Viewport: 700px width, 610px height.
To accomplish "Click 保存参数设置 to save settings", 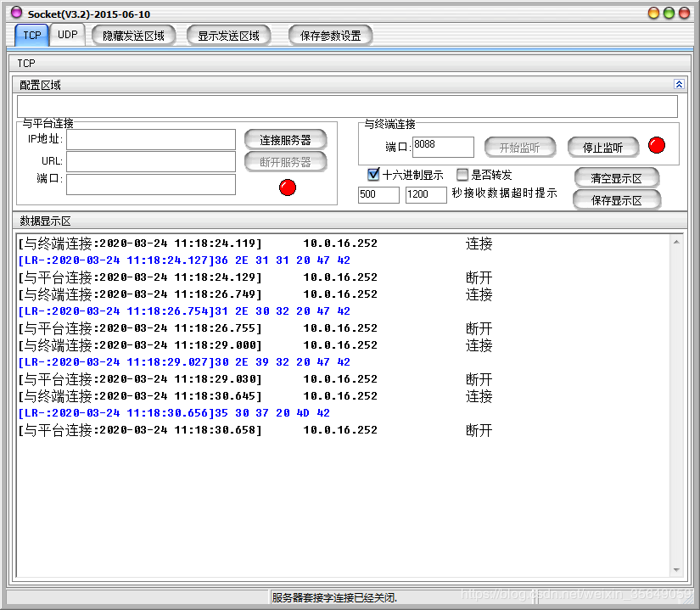I will click(330, 35).
